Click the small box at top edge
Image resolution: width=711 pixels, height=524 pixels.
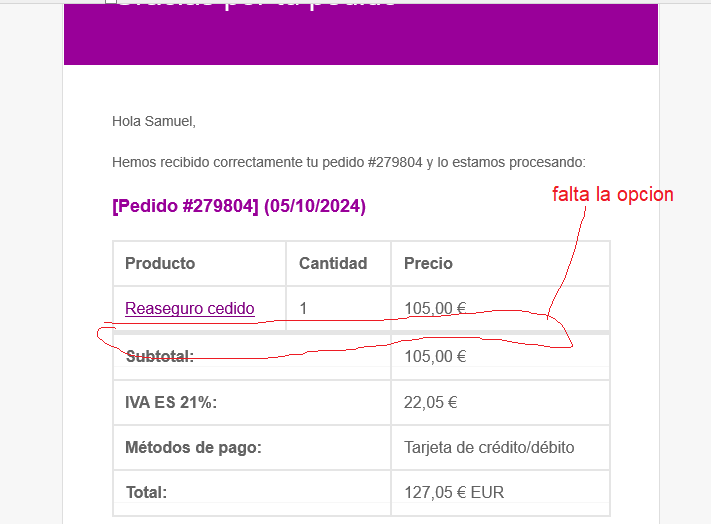click(x=111, y=2)
